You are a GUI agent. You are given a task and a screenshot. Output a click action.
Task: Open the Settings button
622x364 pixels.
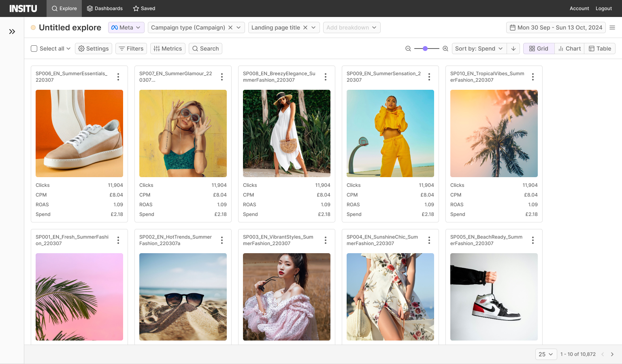(x=93, y=49)
